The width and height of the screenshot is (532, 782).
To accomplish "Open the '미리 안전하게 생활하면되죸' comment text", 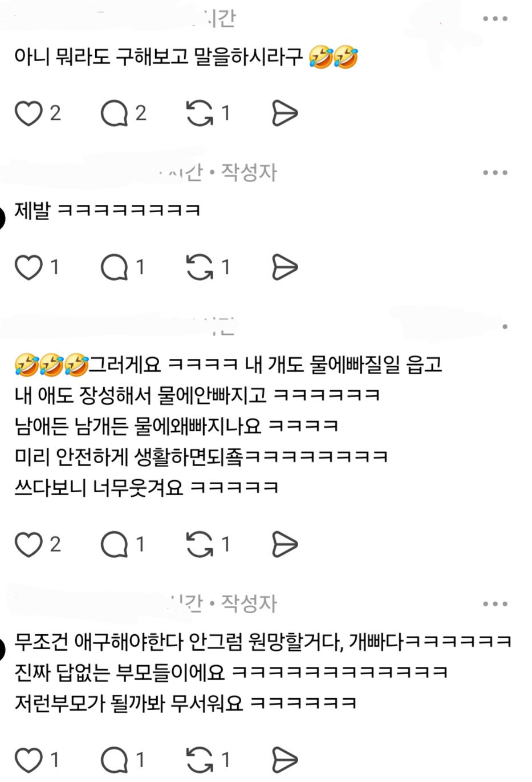I will tap(201, 456).
